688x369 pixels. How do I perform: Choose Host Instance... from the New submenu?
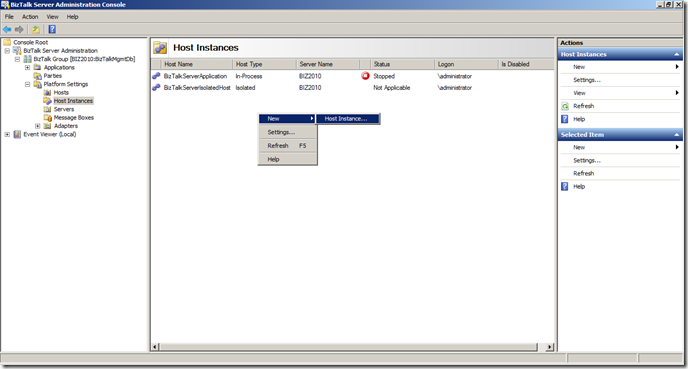point(348,118)
